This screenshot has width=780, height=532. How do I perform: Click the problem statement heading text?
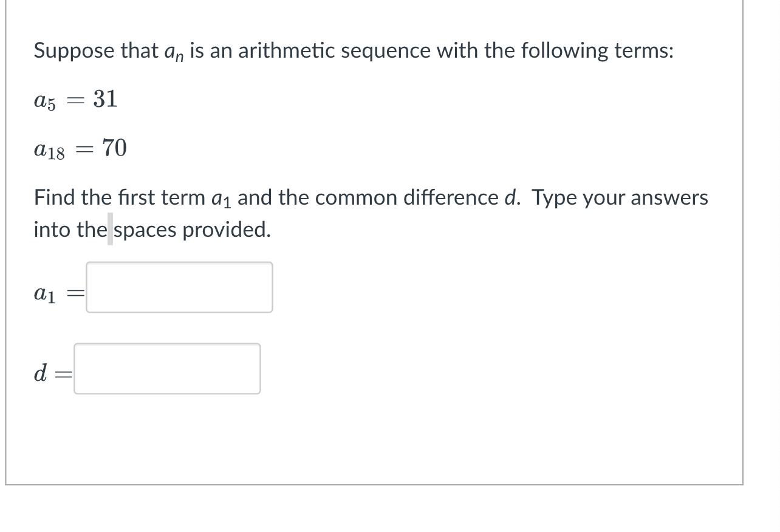[x=352, y=50]
